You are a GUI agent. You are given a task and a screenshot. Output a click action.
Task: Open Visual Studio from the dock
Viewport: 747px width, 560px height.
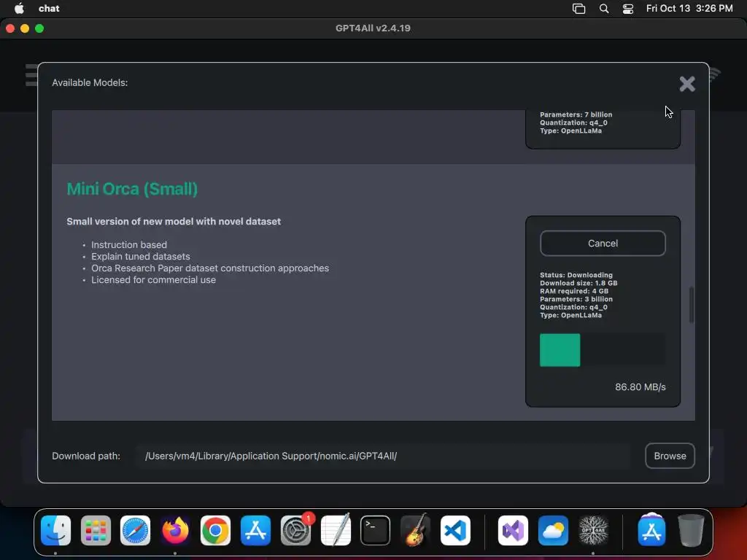click(513, 530)
